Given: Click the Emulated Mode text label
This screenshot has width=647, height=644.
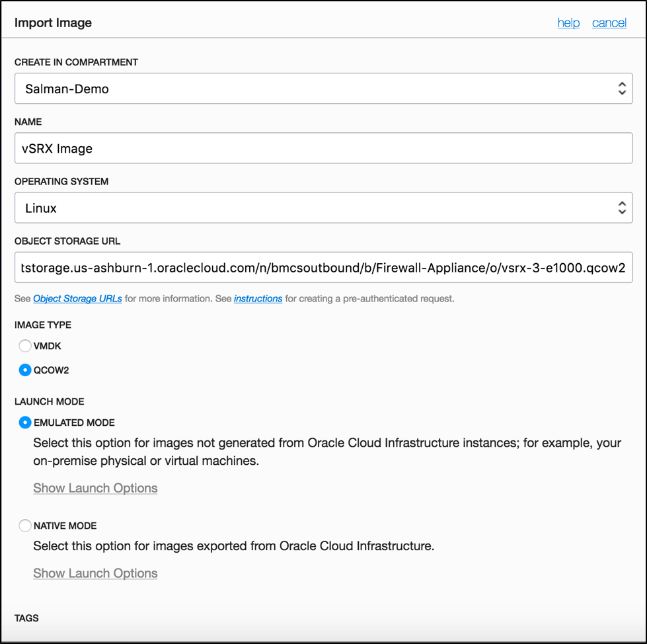Looking at the screenshot, I should point(74,423).
